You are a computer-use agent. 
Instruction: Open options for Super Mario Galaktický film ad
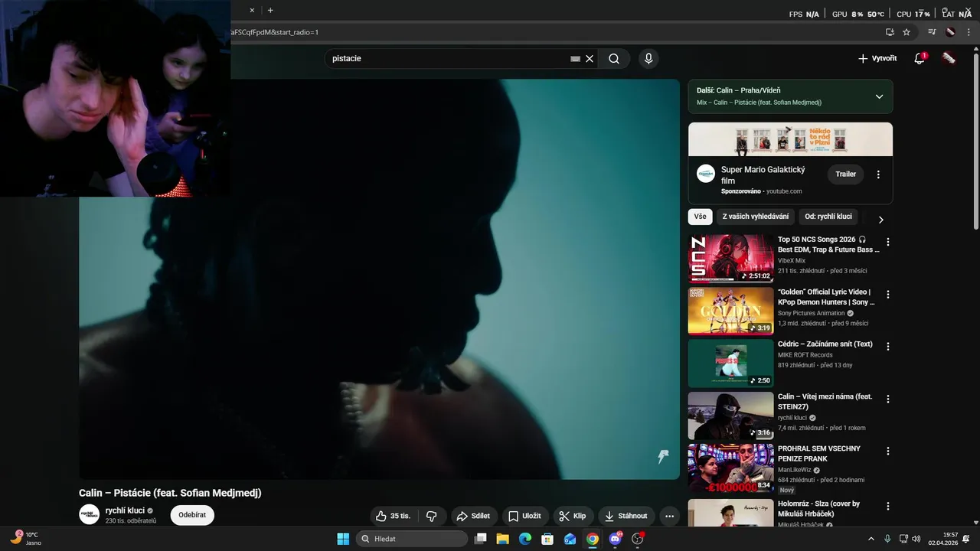click(878, 174)
